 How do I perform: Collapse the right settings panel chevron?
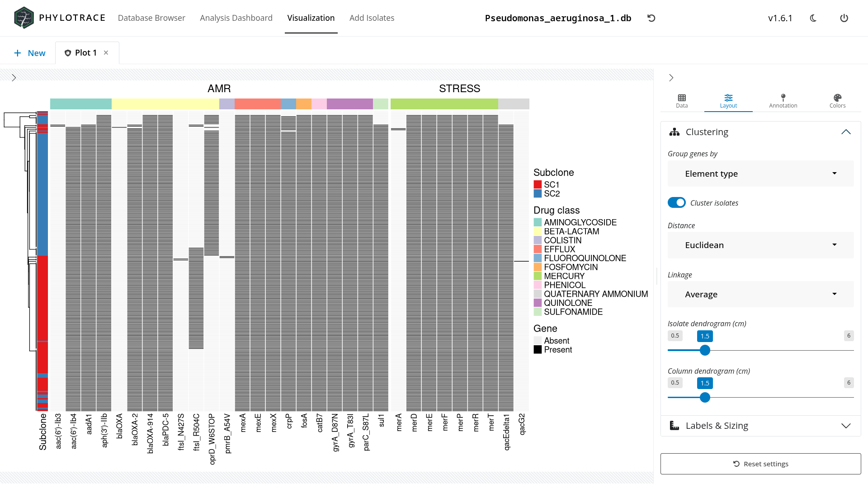pyautogui.click(x=671, y=78)
